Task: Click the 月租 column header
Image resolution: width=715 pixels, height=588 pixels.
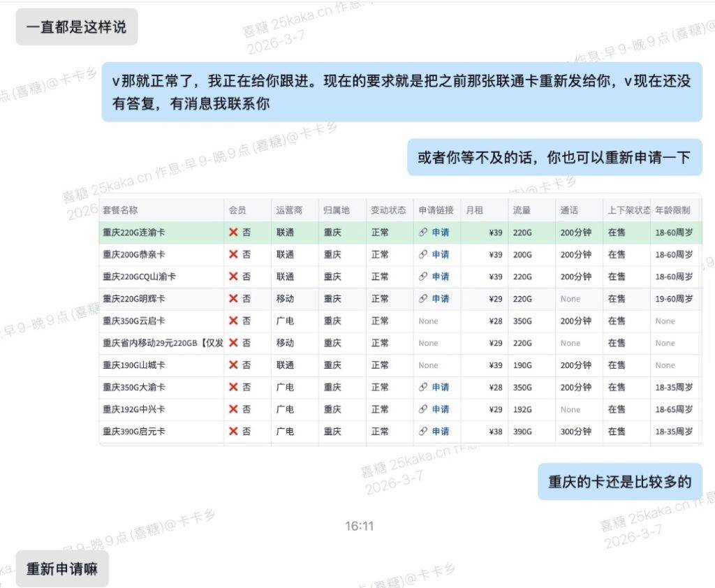Action: tap(474, 210)
